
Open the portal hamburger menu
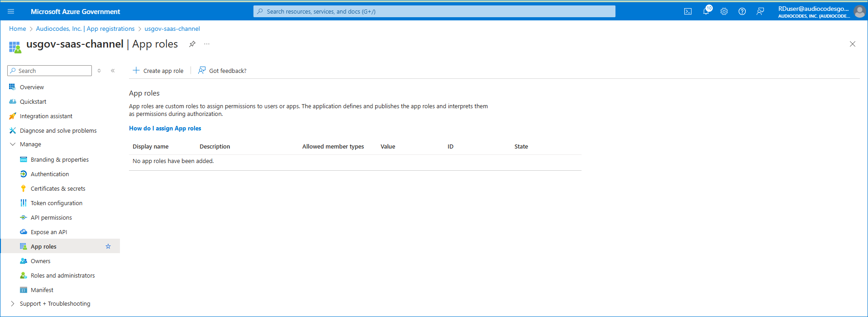pos(11,12)
